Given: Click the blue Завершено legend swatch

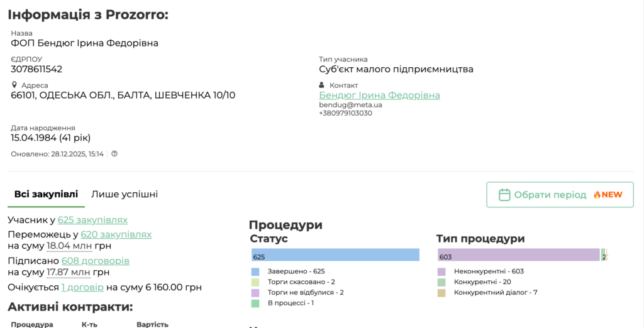Looking at the screenshot, I should click(255, 271).
